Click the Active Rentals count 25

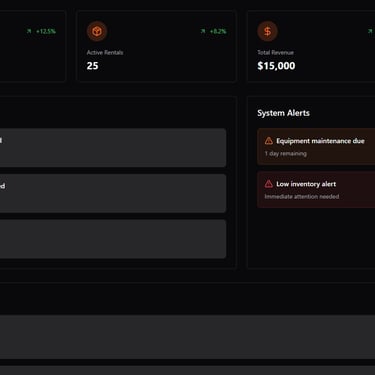point(93,66)
